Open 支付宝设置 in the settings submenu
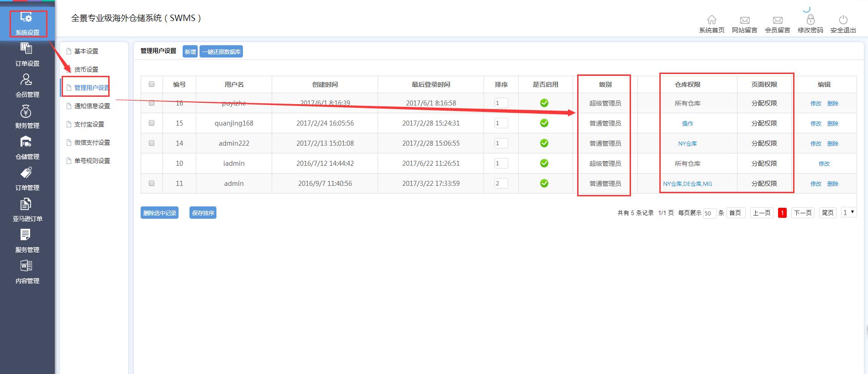868x374 pixels. 89,124
